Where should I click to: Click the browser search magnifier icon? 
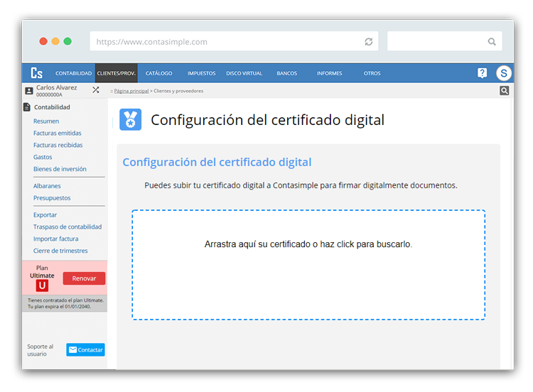492,42
